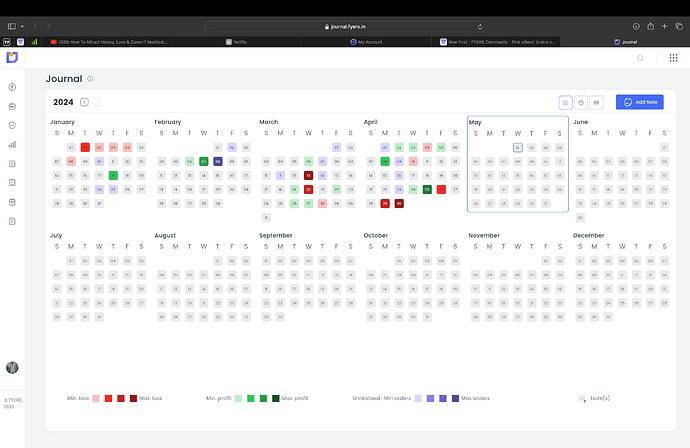Image resolution: width=690 pixels, height=448 pixels.
Task: Open the My Account browser tab
Action: click(x=366, y=42)
